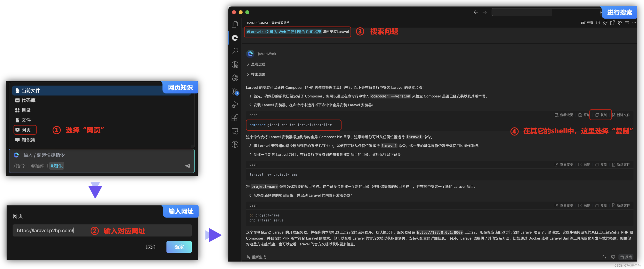Image resolution: width=644 pixels, height=269 pixels.
Task: Click 查看变更 on the laravel new project-name block
Action: coord(564,165)
